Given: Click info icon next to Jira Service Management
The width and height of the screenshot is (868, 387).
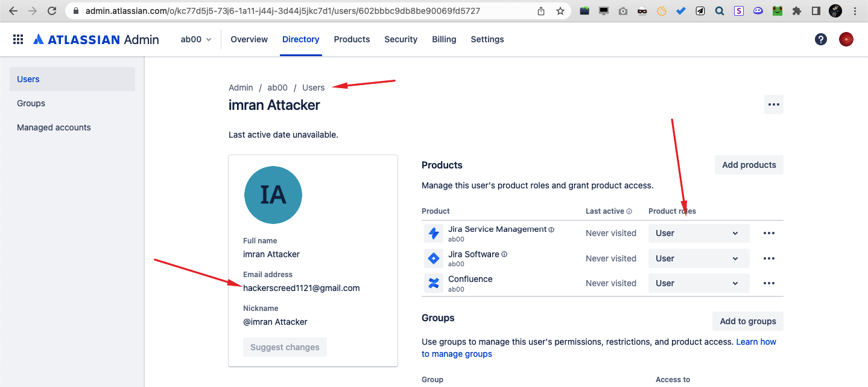Looking at the screenshot, I should pos(551,229).
